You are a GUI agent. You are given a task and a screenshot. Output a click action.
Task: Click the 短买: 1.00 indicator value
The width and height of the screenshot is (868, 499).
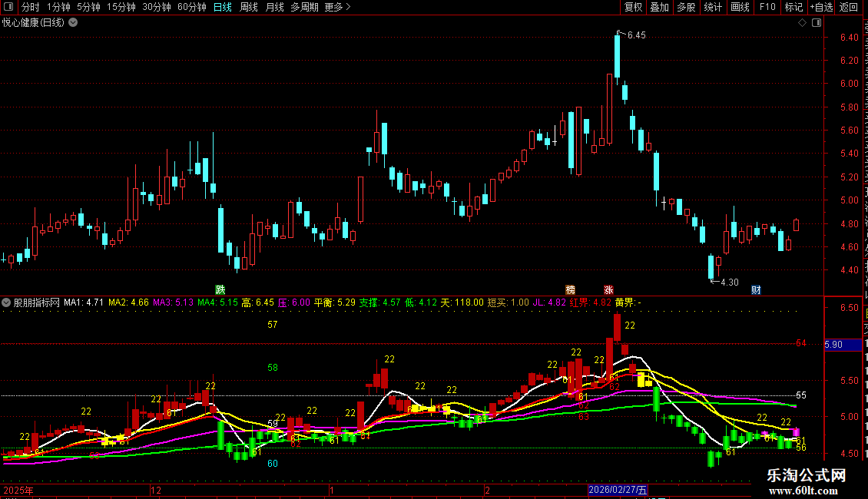pyautogui.click(x=509, y=302)
